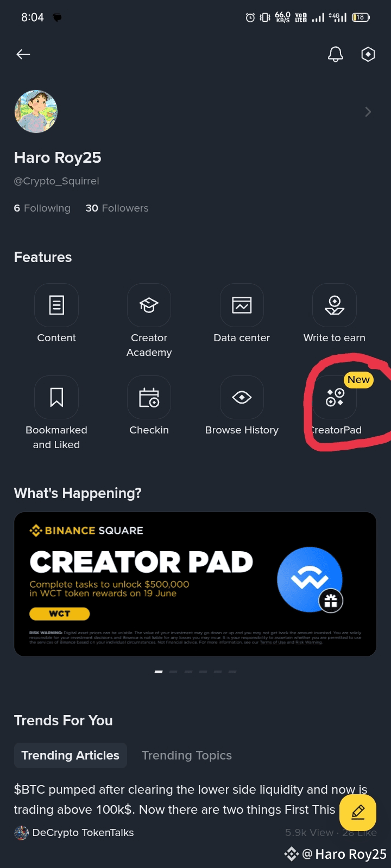
Task: Open the Data center icon
Action: coord(242,305)
